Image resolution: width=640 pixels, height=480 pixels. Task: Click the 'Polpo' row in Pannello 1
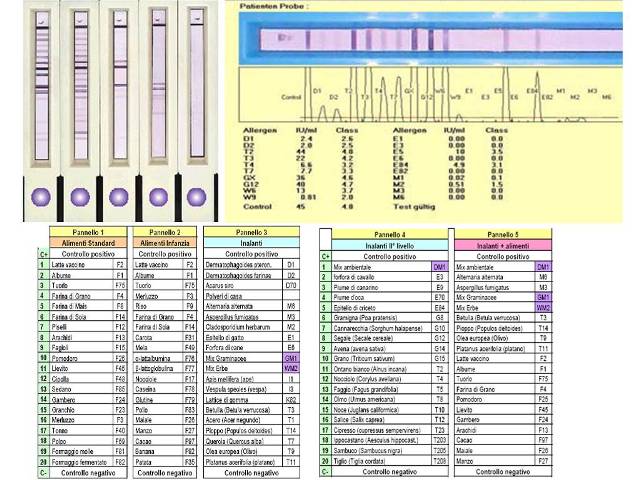88,441
